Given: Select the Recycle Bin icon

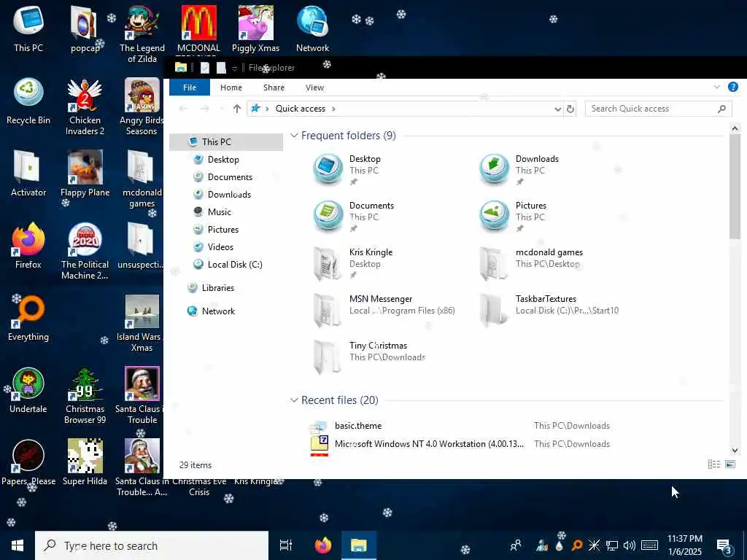Looking at the screenshot, I should (28, 102).
